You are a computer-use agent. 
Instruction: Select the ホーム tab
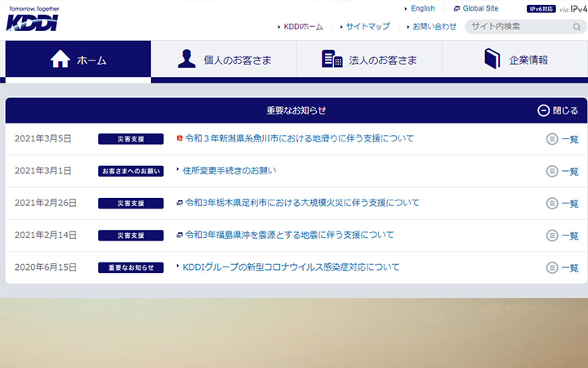click(78, 60)
